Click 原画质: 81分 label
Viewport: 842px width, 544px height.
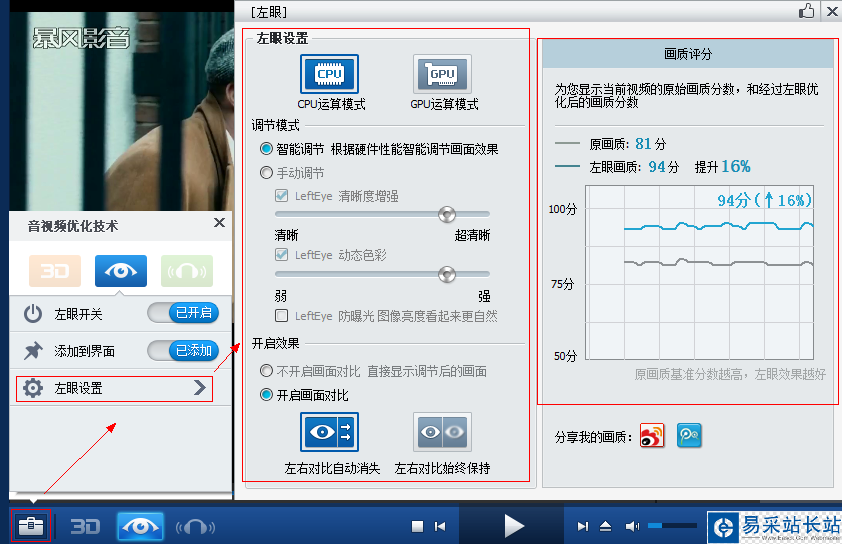pos(627,144)
